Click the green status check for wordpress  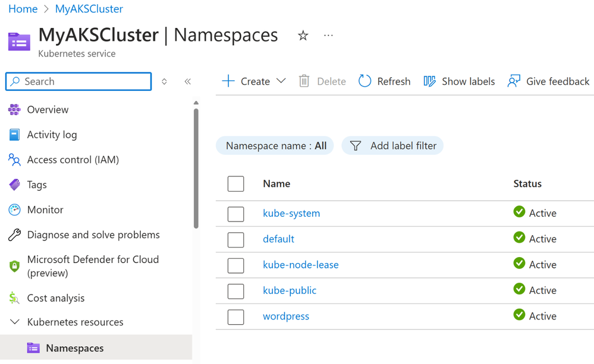click(x=519, y=315)
